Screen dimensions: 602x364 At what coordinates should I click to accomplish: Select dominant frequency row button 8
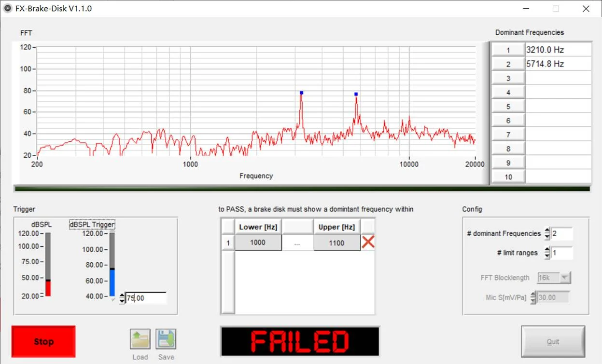pyautogui.click(x=508, y=148)
